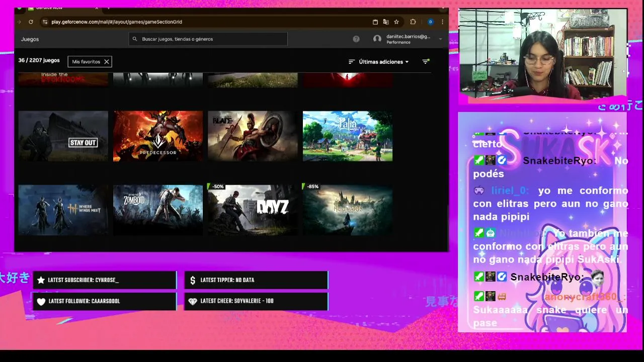Open translate page icon
This screenshot has height=362, width=644.
click(386, 22)
